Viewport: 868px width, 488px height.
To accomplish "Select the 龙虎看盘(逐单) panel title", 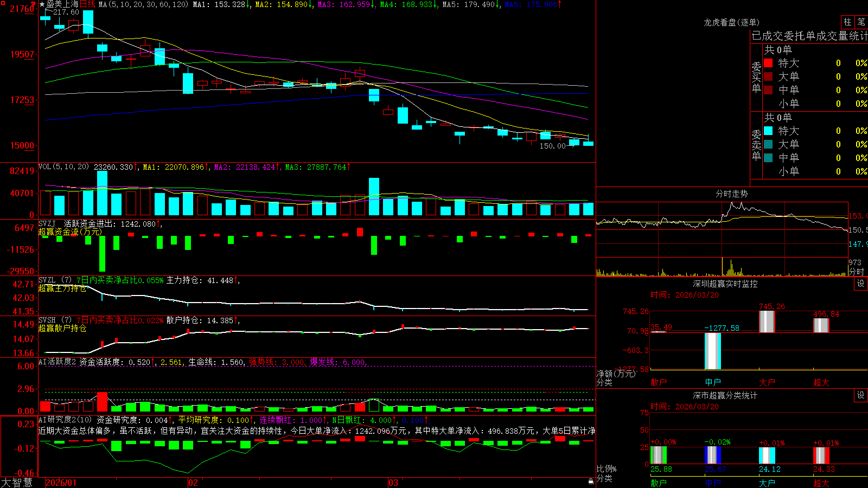I will [x=731, y=22].
